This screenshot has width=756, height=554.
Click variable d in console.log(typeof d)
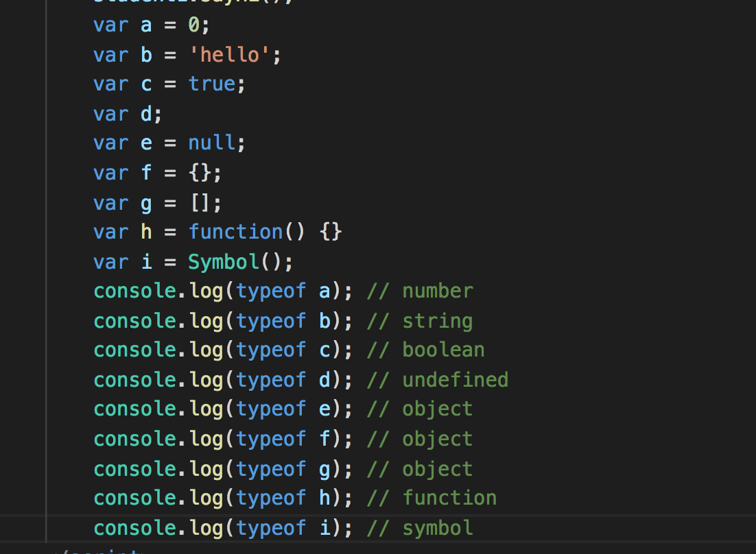coord(324,380)
